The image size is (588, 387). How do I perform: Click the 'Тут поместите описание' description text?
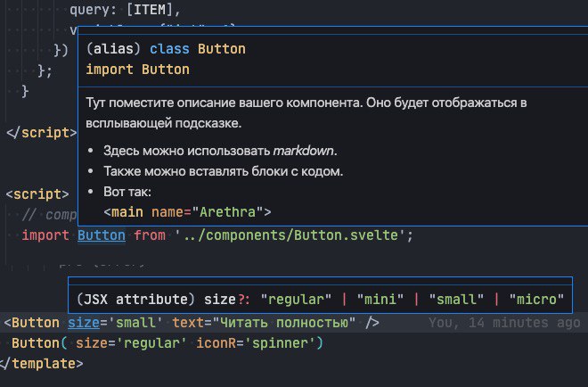[306, 112]
